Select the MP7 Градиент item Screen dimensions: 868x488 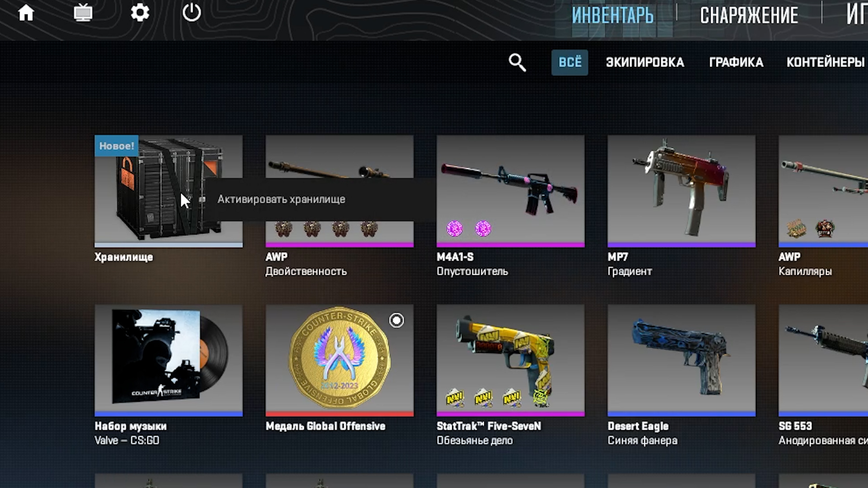(681, 206)
